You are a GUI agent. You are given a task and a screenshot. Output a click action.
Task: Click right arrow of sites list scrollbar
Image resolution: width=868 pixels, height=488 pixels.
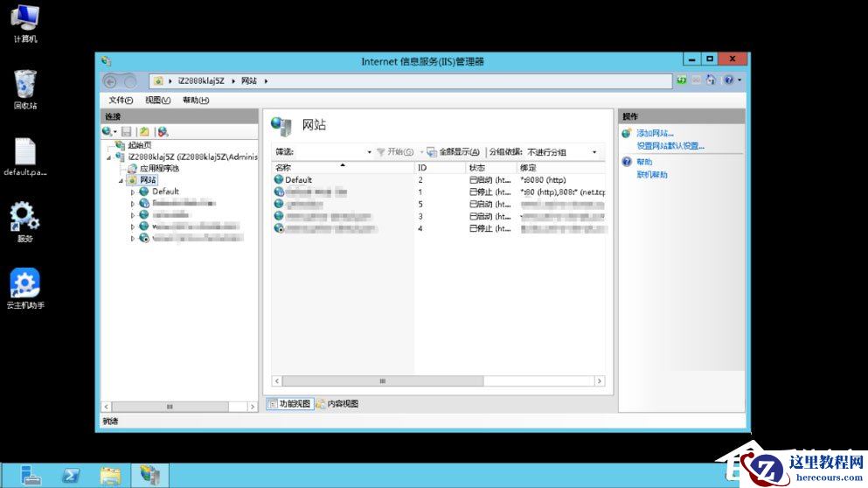pyautogui.click(x=599, y=381)
